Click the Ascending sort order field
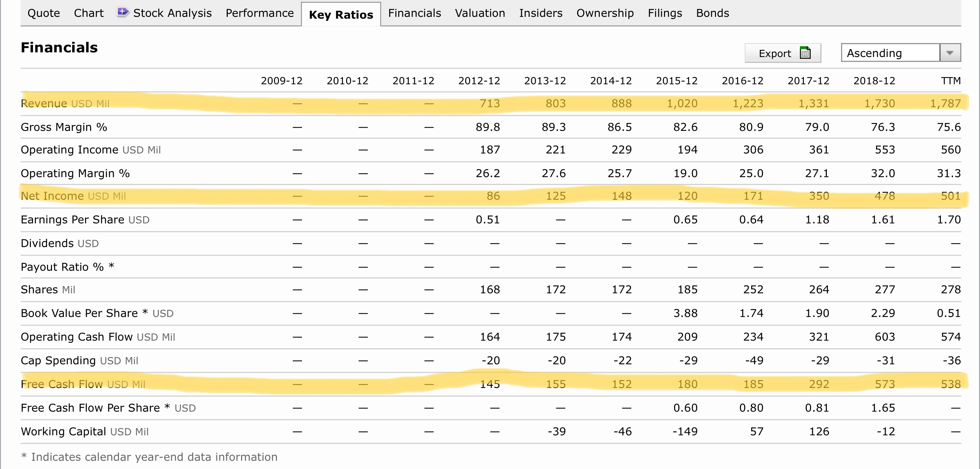980x469 pixels. [890, 53]
